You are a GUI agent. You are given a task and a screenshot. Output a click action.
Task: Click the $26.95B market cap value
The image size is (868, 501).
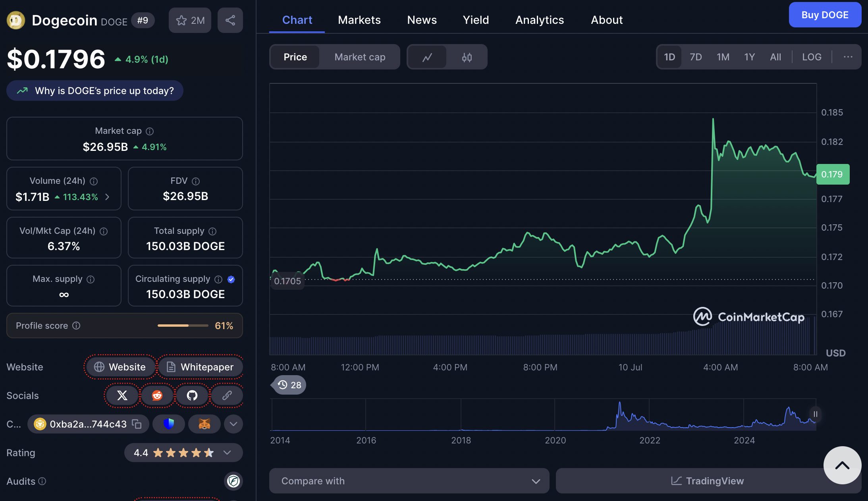tap(105, 147)
